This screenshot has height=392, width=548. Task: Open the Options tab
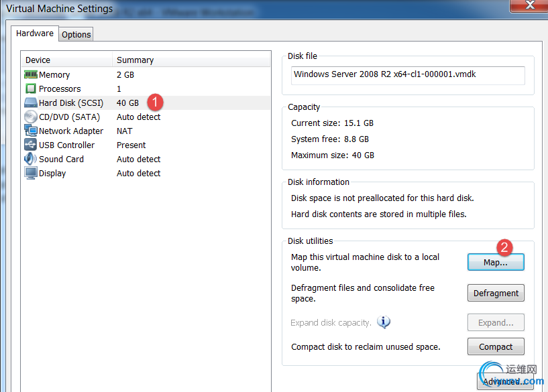point(76,35)
